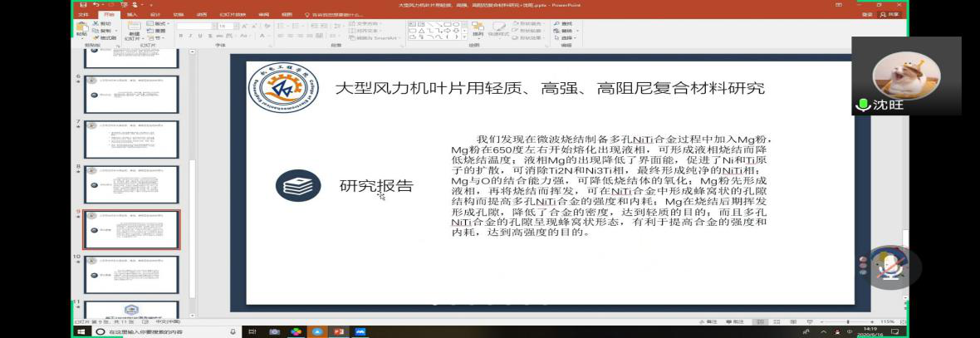The height and width of the screenshot is (338, 980).
Task: Click the Notes button in status bar
Action: click(x=710, y=321)
